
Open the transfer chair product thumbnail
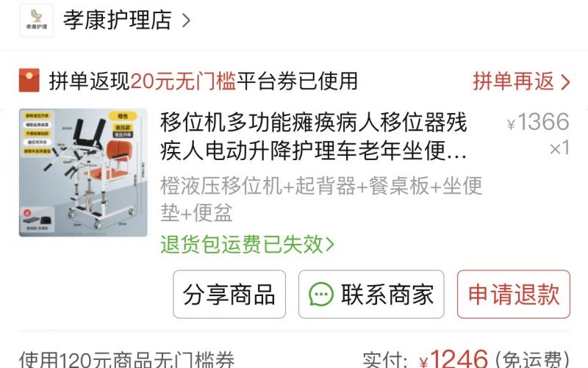tap(83, 173)
